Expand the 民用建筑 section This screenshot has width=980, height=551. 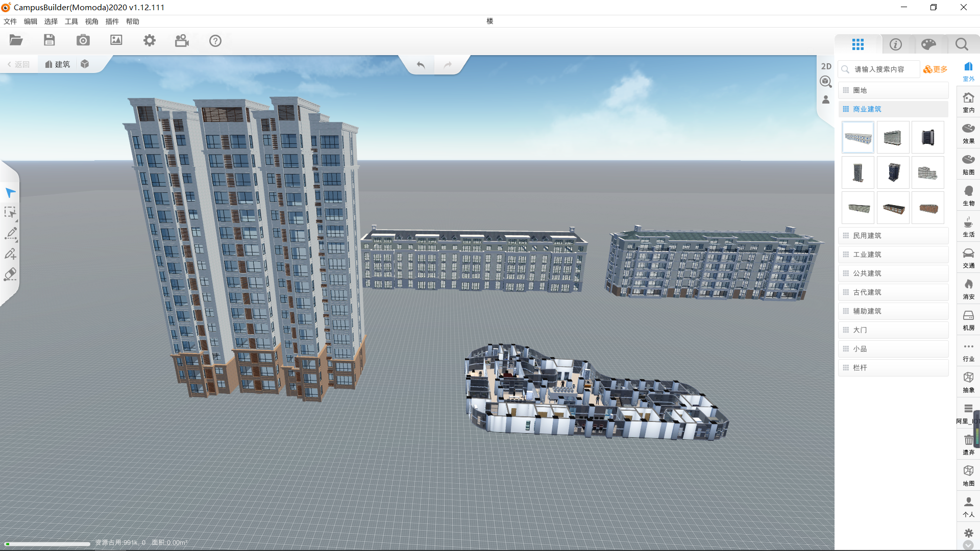tap(893, 236)
